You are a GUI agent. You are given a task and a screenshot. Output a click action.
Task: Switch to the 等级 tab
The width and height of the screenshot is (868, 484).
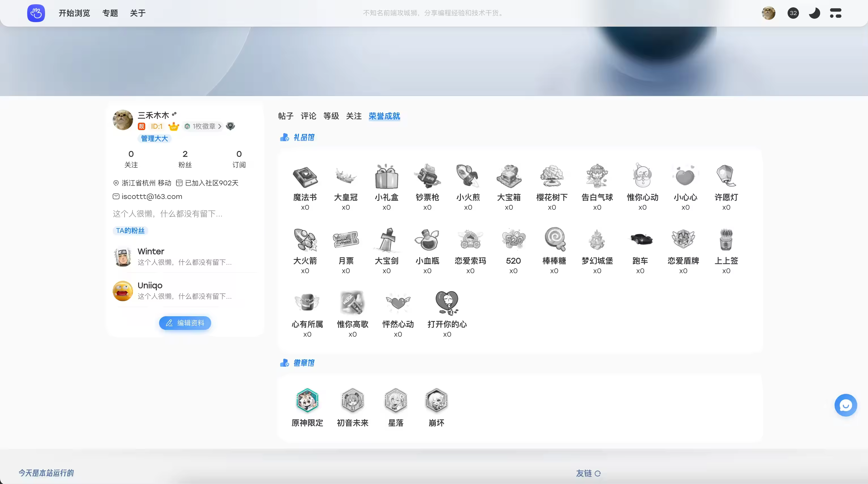click(331, 116)
